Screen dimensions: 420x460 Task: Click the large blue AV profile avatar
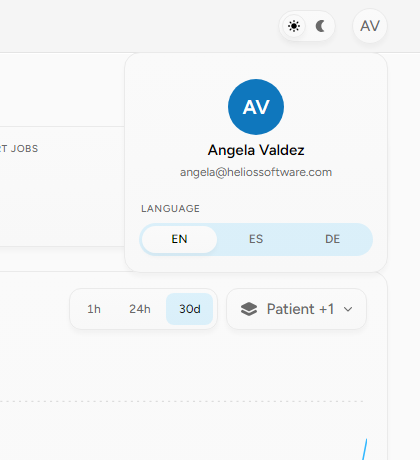click(x=256, y=107)
